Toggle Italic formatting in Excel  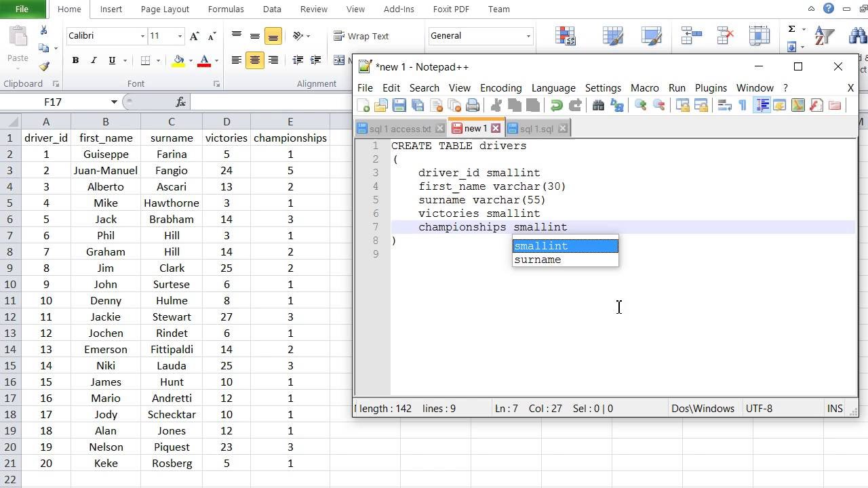[x=94, y=60]
